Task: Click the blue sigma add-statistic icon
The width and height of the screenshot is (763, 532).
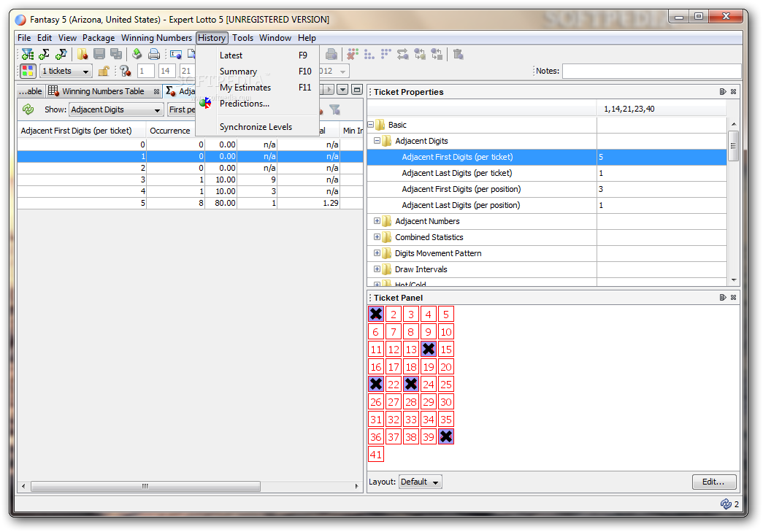Action: [61, 54]
